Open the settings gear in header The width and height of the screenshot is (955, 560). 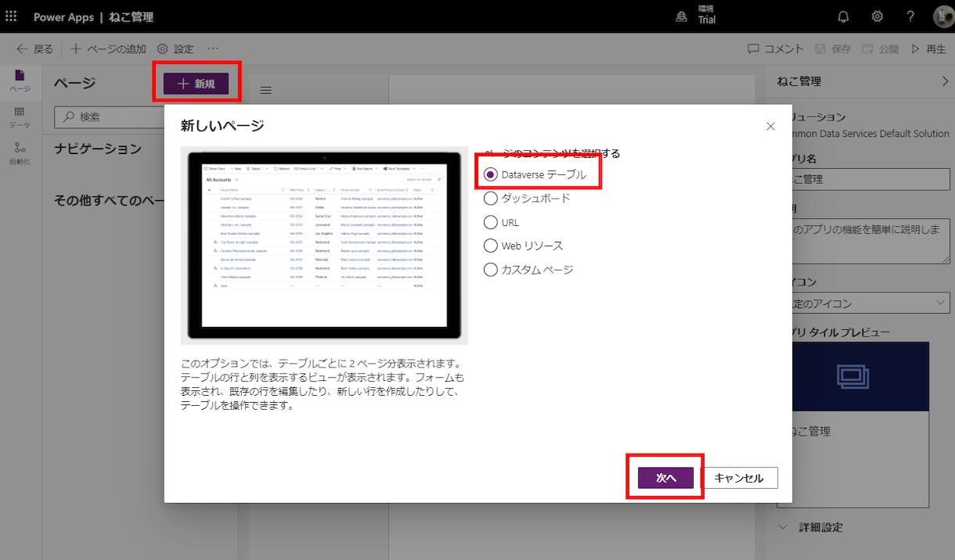pyautogui.click(x=878, y=16)
